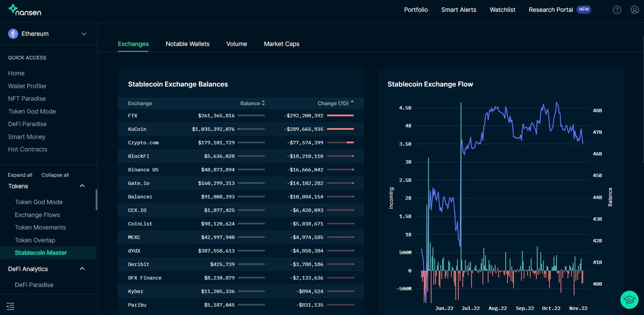The height and width of the screenshot is (315, 644).
Task: Click the July 2022 incoming spike bar
Action: [461, 186]
